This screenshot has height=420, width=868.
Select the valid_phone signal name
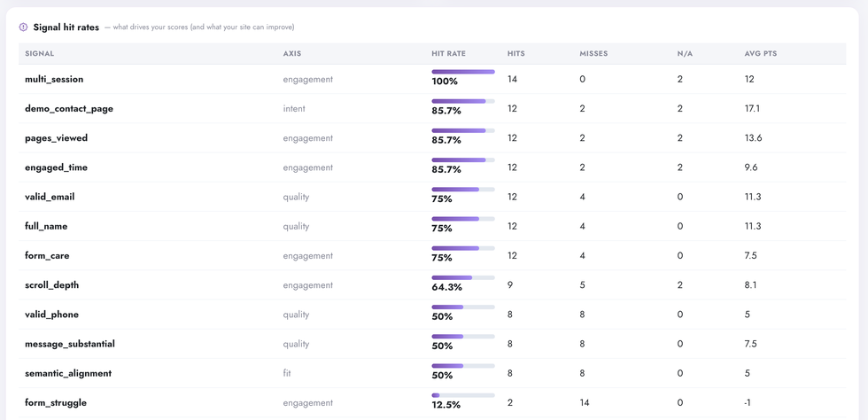[52, 315]
